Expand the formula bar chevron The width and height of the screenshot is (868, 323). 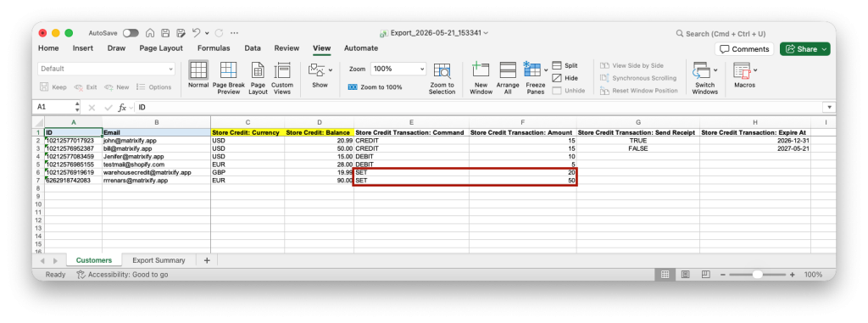829,107
